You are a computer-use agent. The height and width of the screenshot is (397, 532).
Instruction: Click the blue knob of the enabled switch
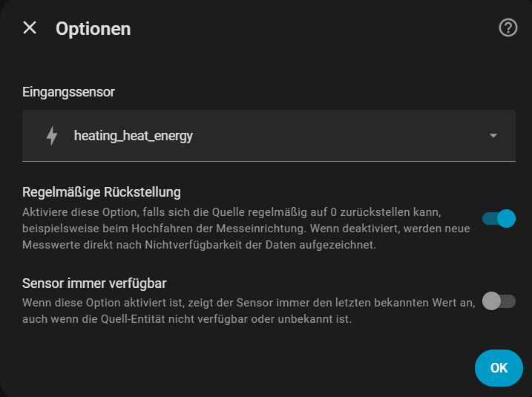click(x=506, y=218)
